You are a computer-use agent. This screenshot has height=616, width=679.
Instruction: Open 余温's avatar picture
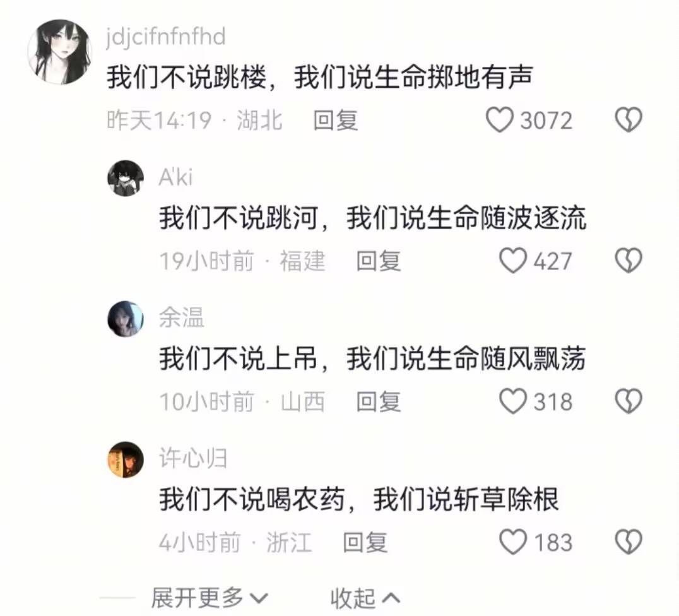(x=126, y=319)
